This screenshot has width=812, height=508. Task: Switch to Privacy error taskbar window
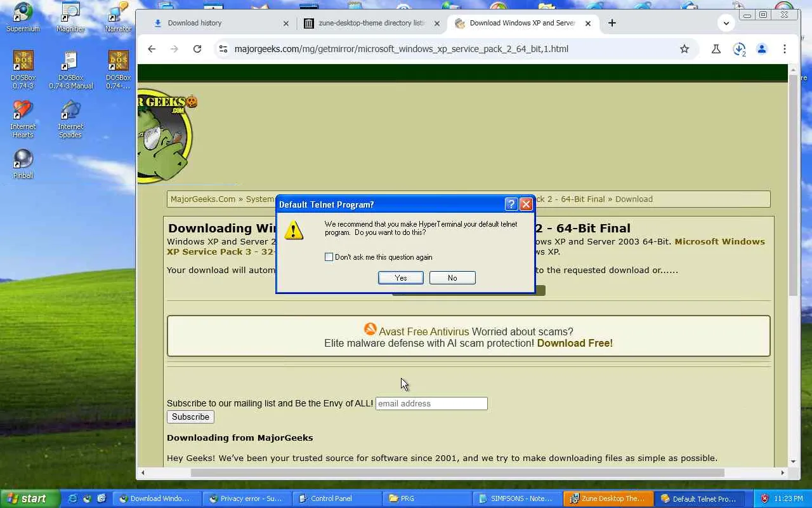point(249,498)
